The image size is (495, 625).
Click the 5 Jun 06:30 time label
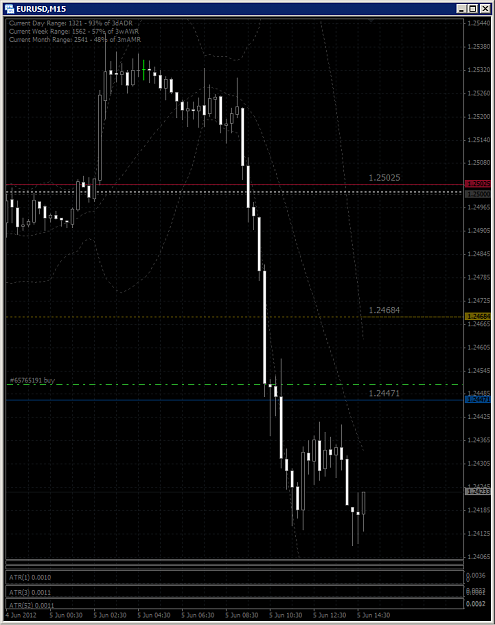point(197,615)
